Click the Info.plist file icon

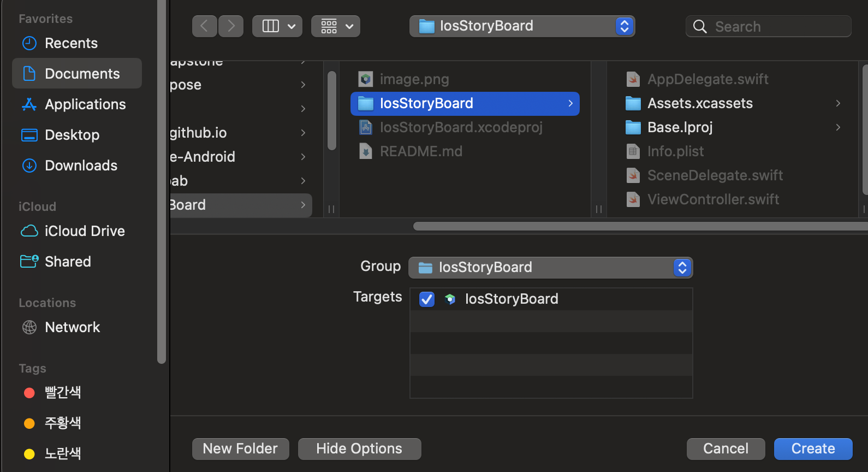point(633,151)
